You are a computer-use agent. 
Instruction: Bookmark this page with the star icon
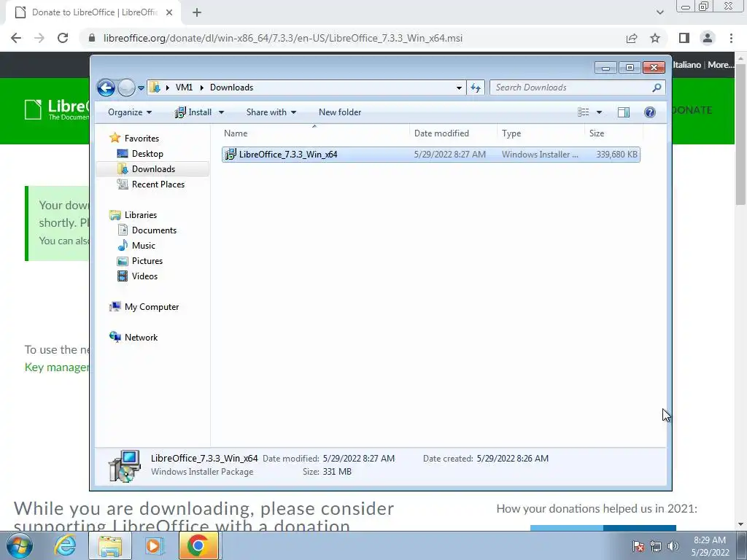[x=655, y=38]
